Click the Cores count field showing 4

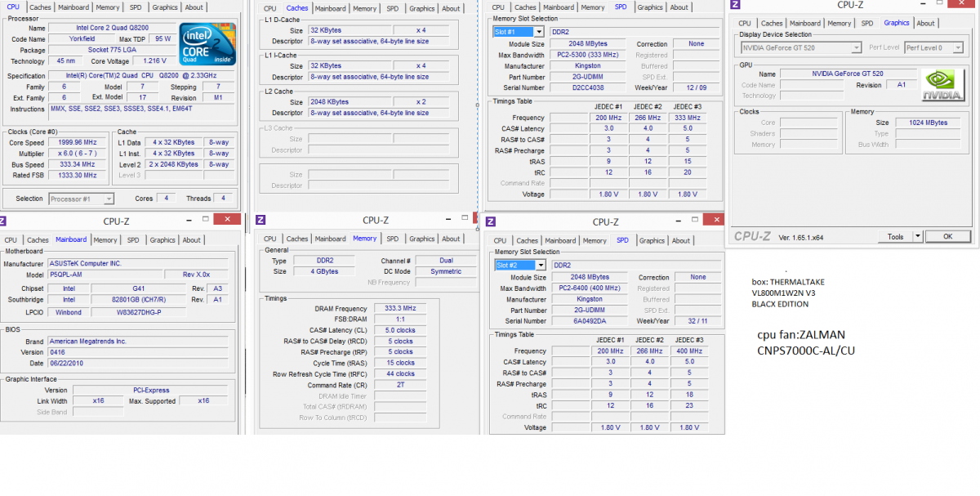[x=166, y=199]
